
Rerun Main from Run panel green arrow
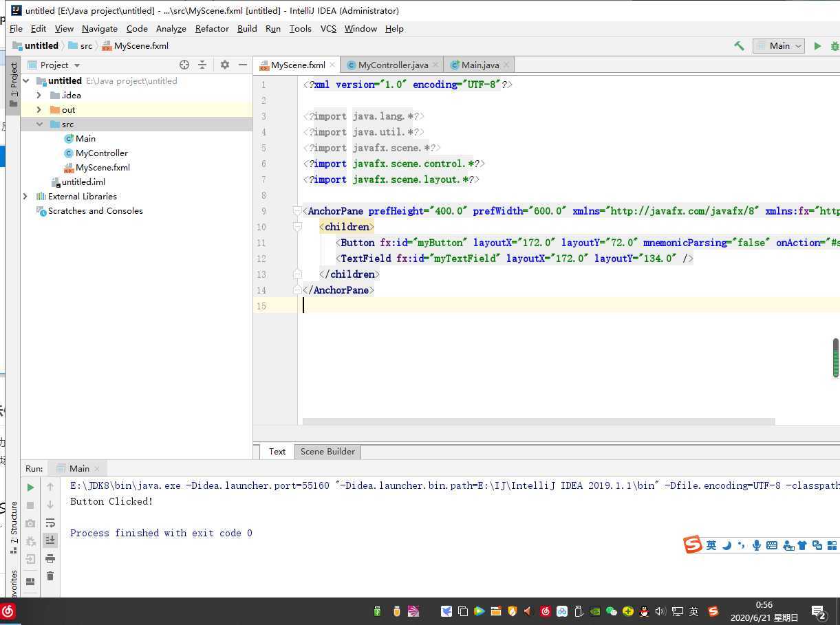coord(30,487)
